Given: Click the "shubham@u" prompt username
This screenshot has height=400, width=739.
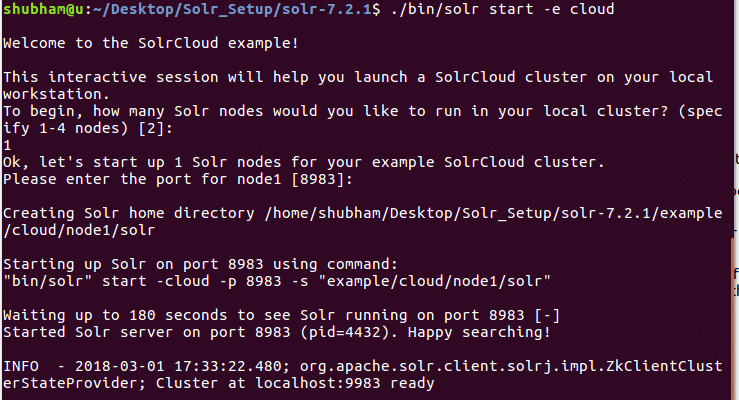Looking at the screenshot, I should coord(42,9).
